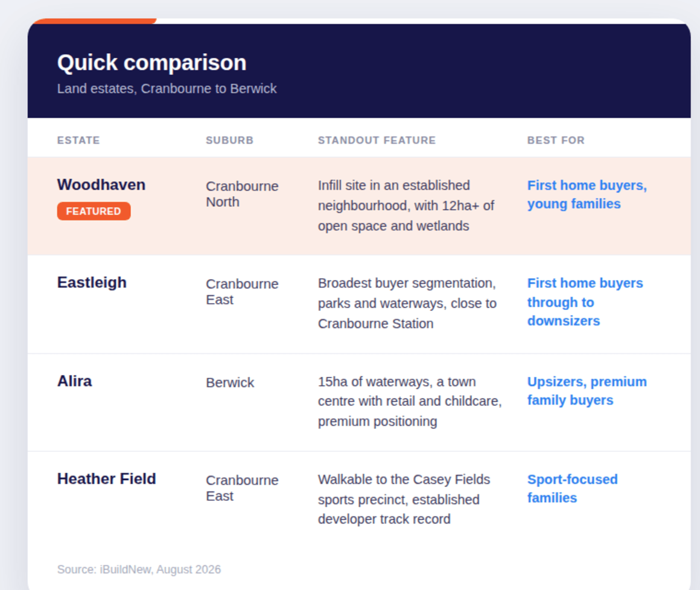Screen dimensions: 700x590
Task: Click the Berwick suburb cell
Action: 230,383
